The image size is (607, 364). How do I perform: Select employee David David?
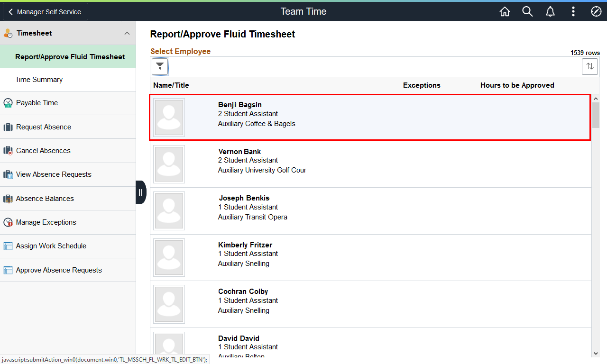click(x=371, y=343)
